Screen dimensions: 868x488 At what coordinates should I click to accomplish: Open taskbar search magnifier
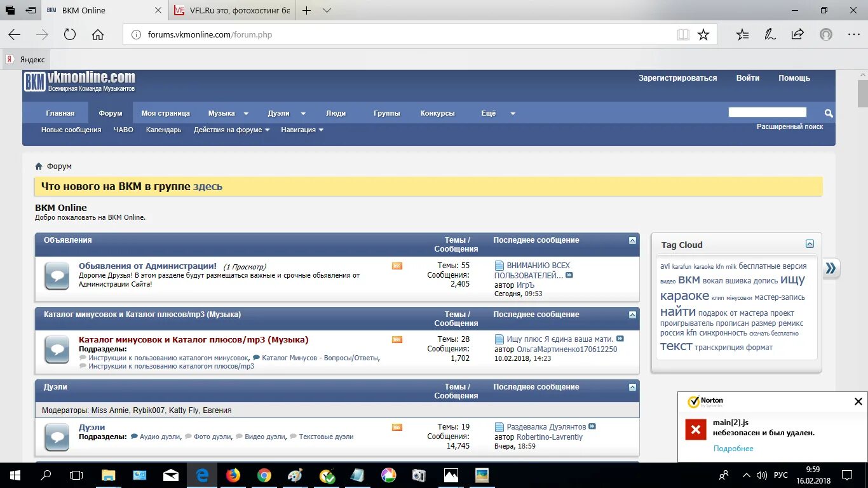click(46, 475)
